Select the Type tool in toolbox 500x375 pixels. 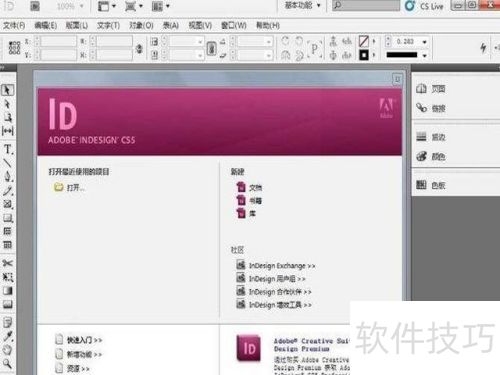pos(8,149)
